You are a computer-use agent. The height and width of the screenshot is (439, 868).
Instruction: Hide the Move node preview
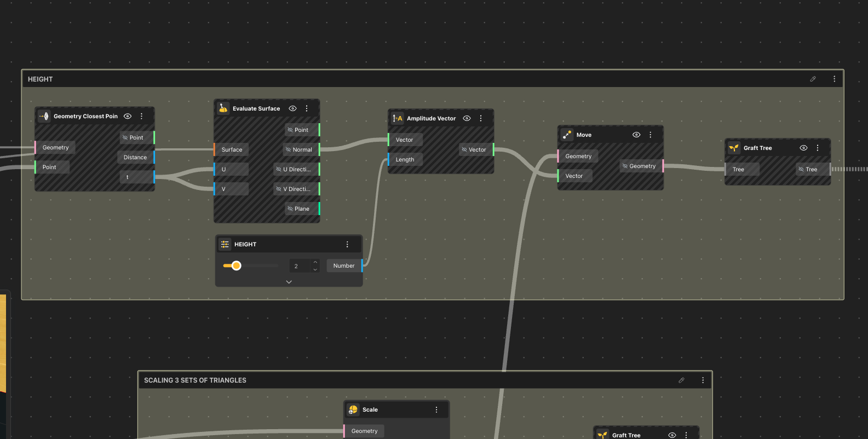(x=636, y=135)
